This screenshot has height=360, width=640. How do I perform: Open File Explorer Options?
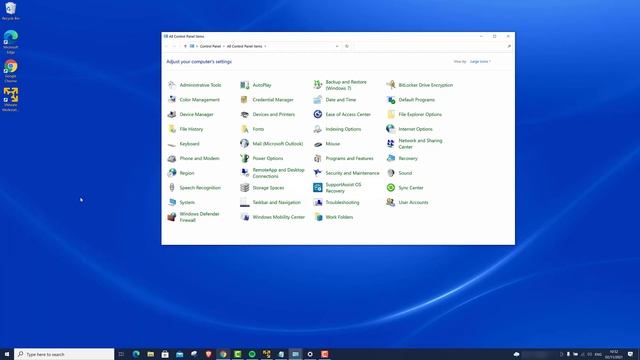[414, 114]
